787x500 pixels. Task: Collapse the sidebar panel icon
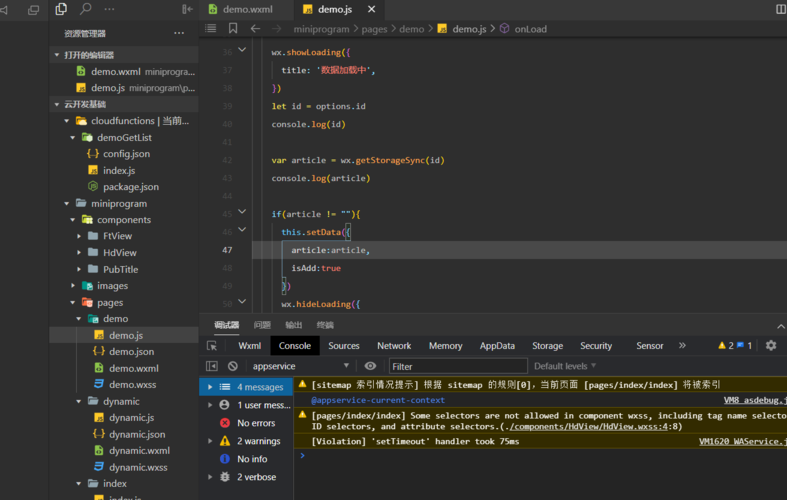187,9
